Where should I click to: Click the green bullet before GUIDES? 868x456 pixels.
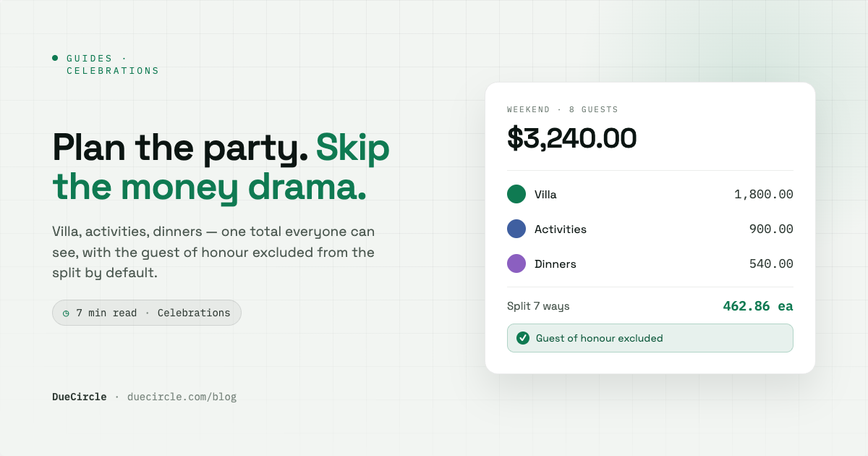point(55,58)
